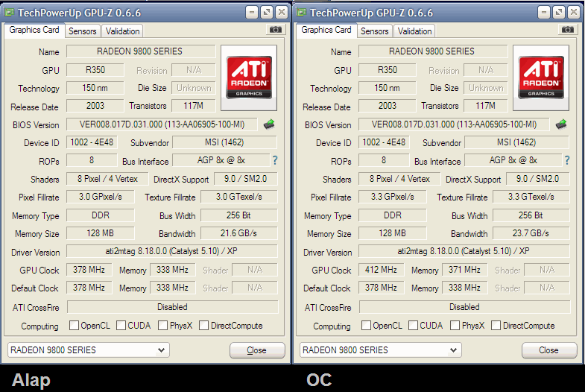The height and width of the screenshot is (392, 585).
Task: Click Driver Version field in Alap window
Action: point(171,251)
